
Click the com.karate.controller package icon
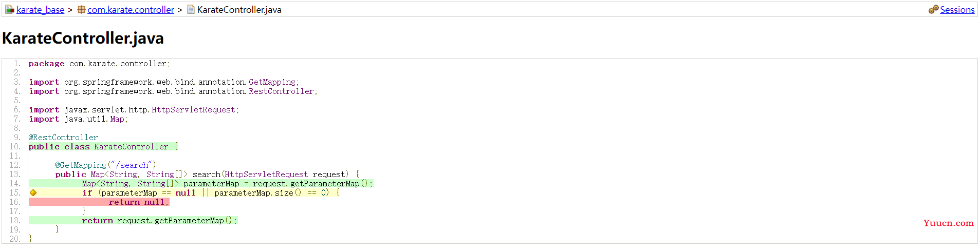pyautogui.click(x=81, y=10)
